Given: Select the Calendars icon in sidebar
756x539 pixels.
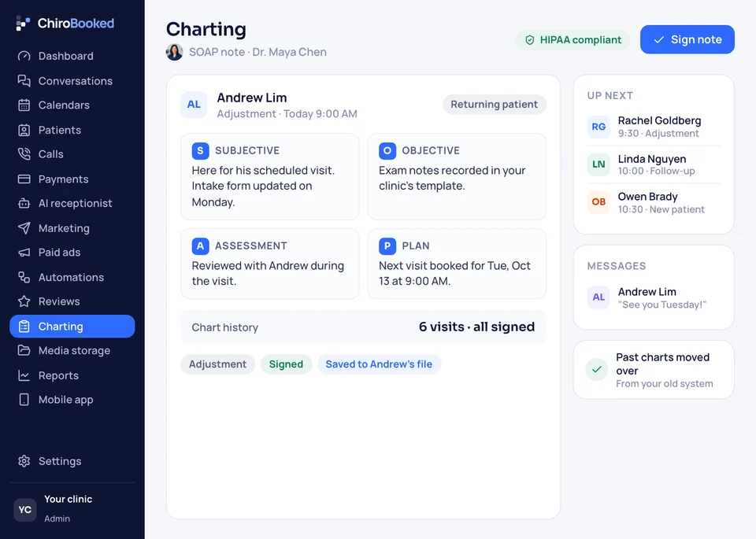Looking at the screenshot, I should [x=24, y=105].
